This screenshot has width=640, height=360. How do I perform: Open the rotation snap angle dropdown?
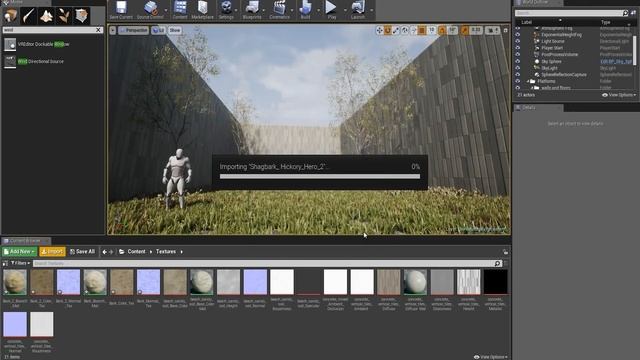[x=453, y=30]
